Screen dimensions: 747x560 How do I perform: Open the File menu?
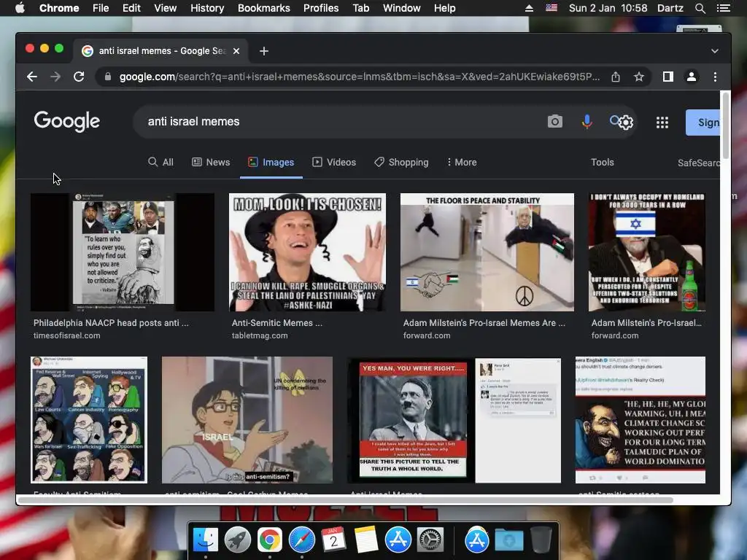pyautogui.click(x=101, y=8)
